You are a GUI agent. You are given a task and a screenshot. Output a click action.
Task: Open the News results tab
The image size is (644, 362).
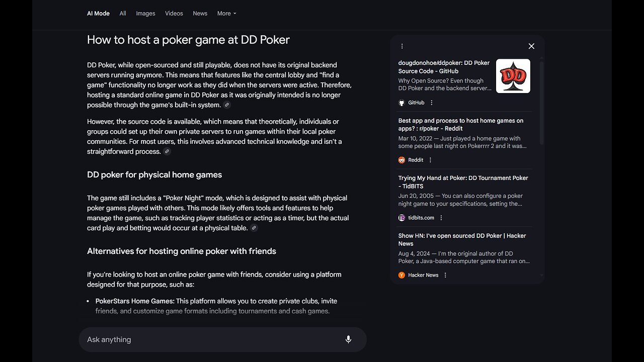point(200,14)
